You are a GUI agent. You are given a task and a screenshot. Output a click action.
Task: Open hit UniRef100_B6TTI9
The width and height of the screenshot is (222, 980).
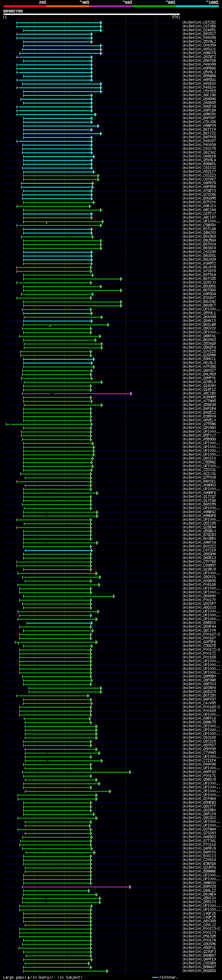[199, 129]
